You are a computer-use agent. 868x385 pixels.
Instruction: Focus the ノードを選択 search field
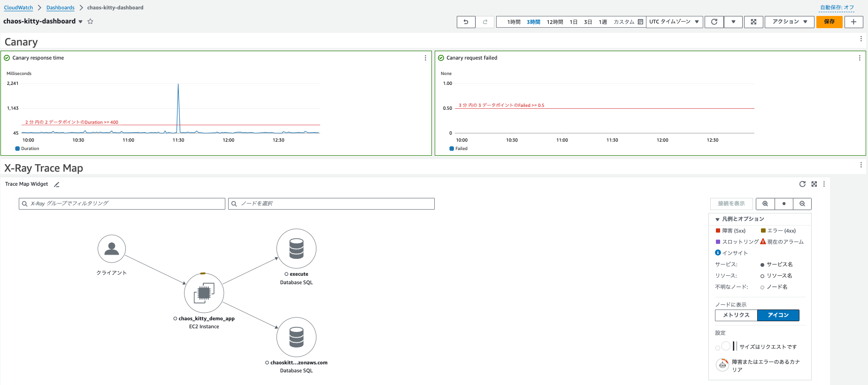(x=331, y=204)
